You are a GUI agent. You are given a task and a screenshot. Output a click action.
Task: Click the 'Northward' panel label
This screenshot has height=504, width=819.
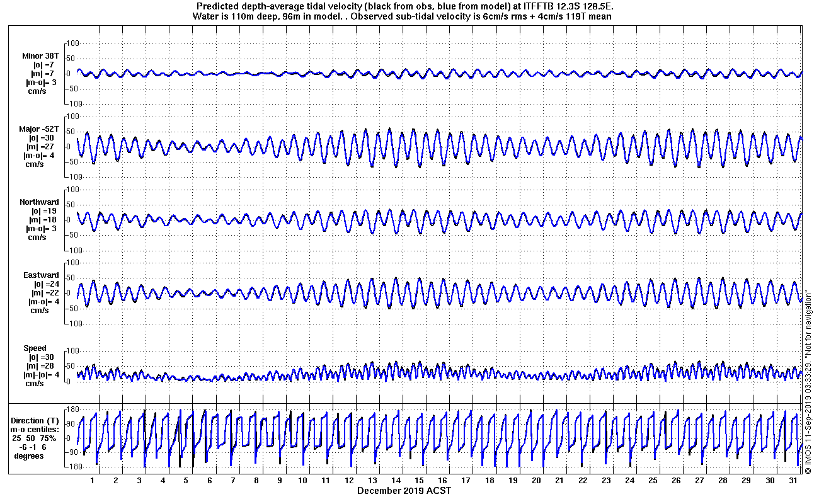[x=40, y=202]
